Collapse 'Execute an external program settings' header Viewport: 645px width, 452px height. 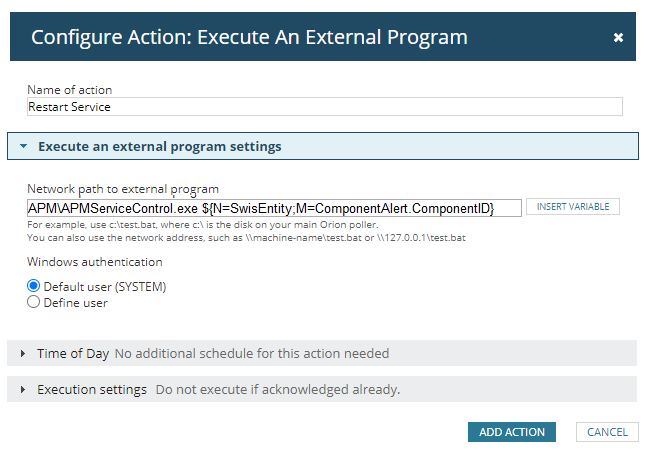[160, 147]
